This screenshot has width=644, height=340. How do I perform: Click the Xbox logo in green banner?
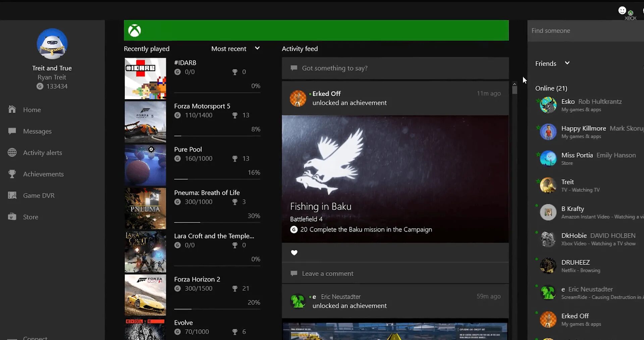click(135, 31)
